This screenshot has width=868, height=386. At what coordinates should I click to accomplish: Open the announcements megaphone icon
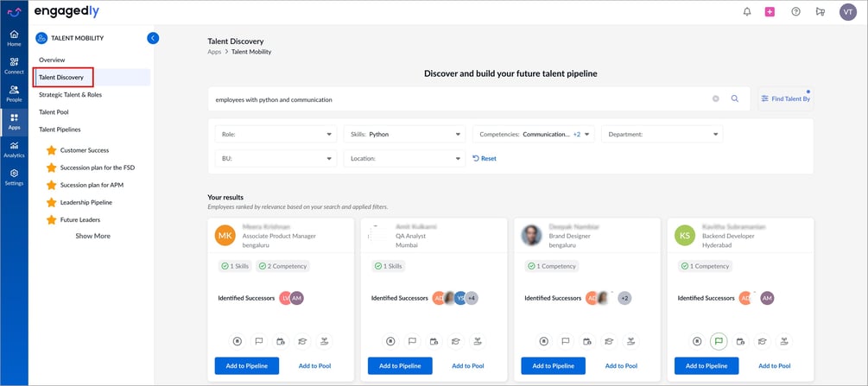820,11
